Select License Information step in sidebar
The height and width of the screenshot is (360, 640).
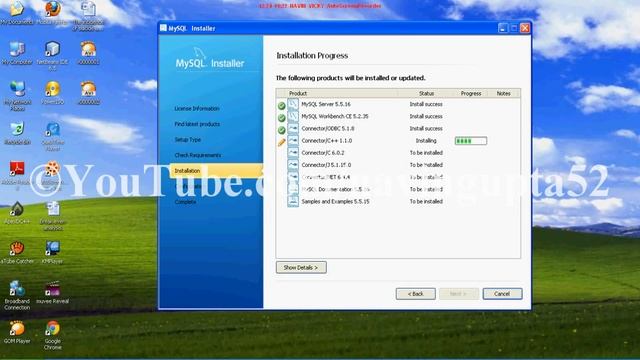(x=197, y=109)
